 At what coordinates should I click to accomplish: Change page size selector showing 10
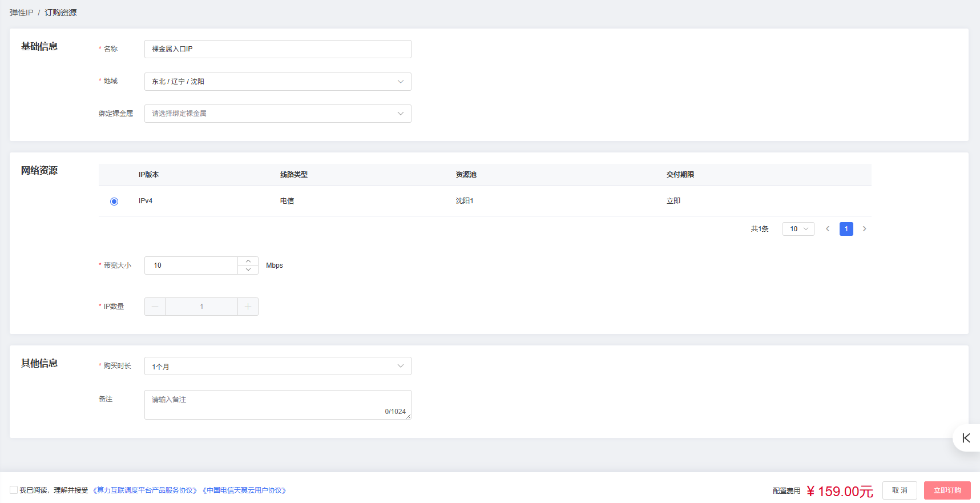(798, 229)
